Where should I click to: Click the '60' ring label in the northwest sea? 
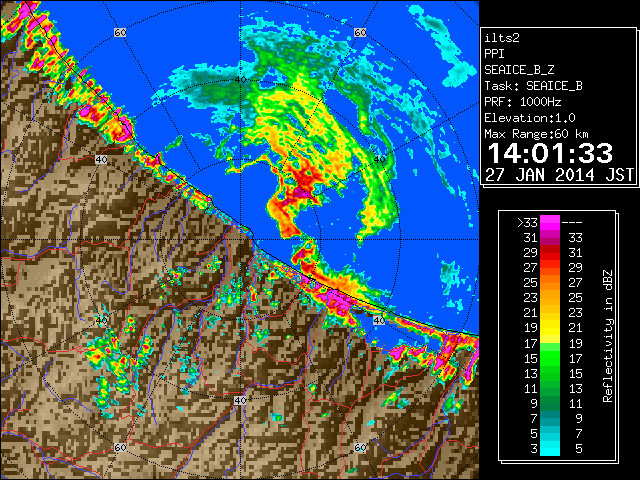coord(120,32)
